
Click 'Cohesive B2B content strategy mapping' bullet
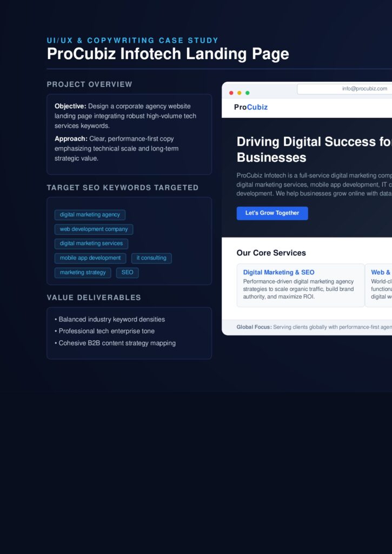[x=115, y=343]
